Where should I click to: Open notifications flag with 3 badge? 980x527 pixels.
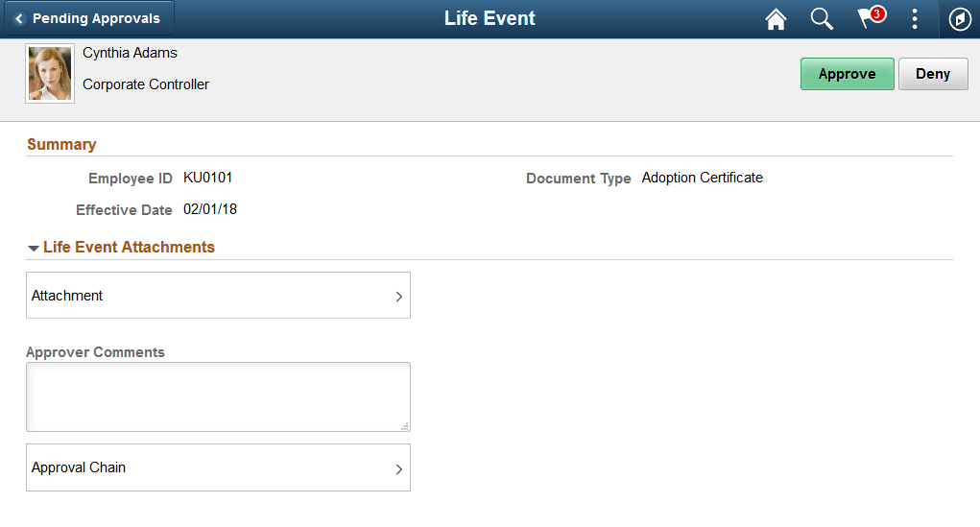point(871,17)
